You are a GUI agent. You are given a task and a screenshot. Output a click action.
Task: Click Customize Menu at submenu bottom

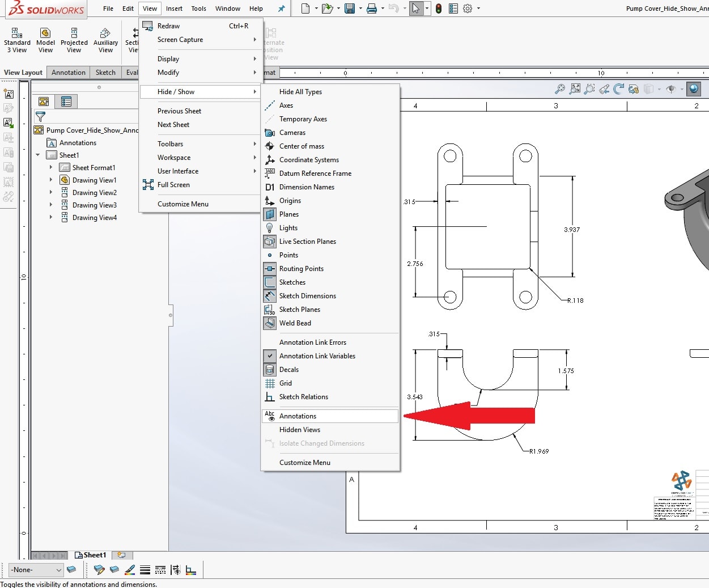pyautogui.click(x=305, y=462)
